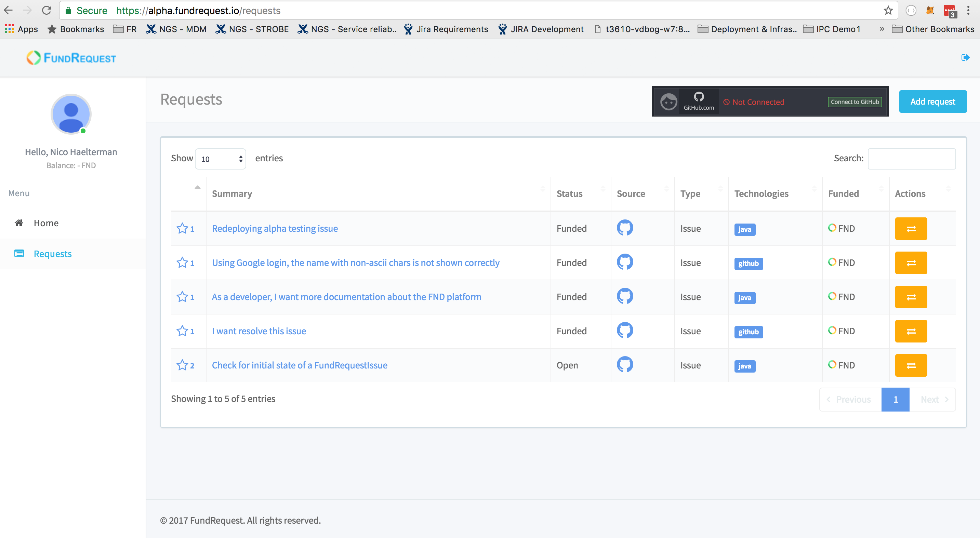Toggle star on 'I want resolve this issue'

click(x=182, y=331)
